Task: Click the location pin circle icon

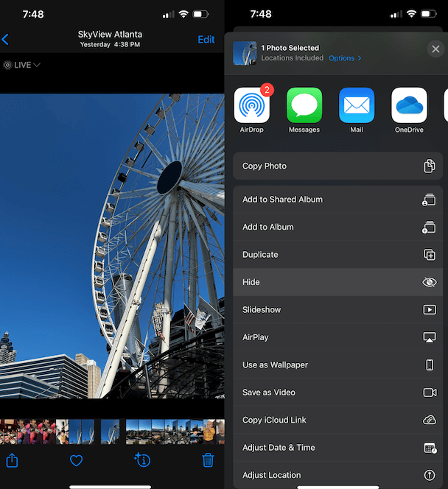Action: click(430, 475)
